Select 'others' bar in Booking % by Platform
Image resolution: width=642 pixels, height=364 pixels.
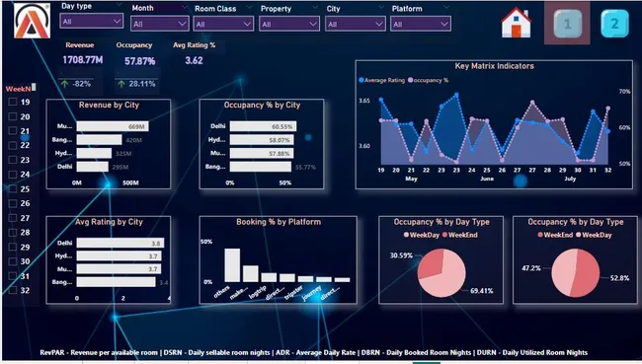point(232,265)
